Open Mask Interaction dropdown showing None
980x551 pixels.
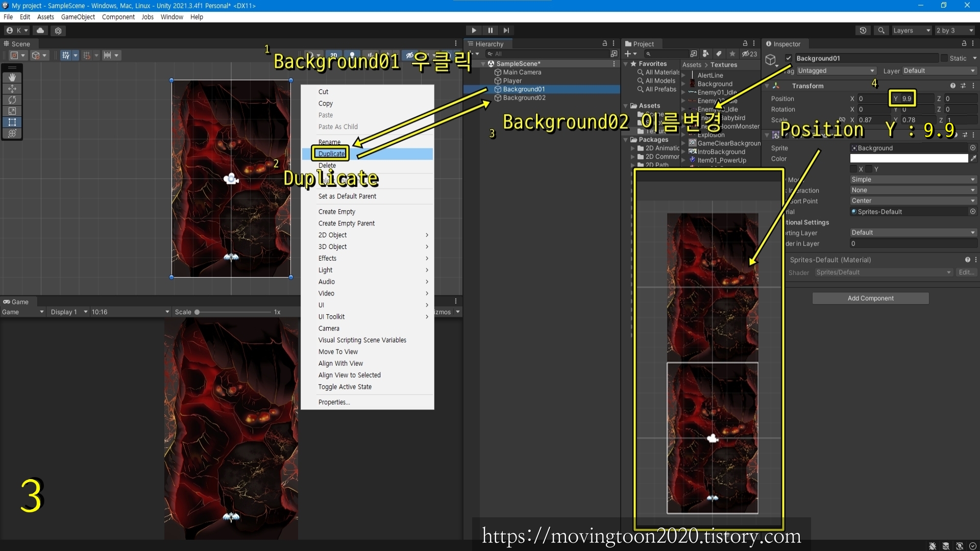(x=913, y=190)
